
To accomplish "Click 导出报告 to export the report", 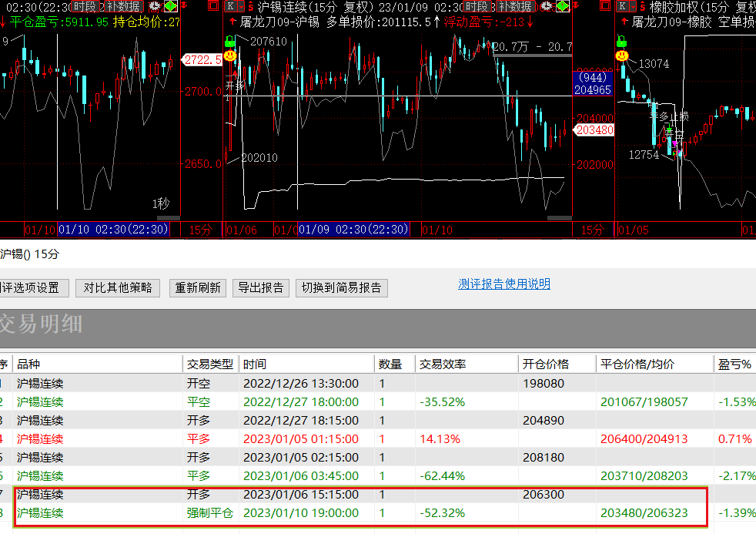I will [261, 288].
